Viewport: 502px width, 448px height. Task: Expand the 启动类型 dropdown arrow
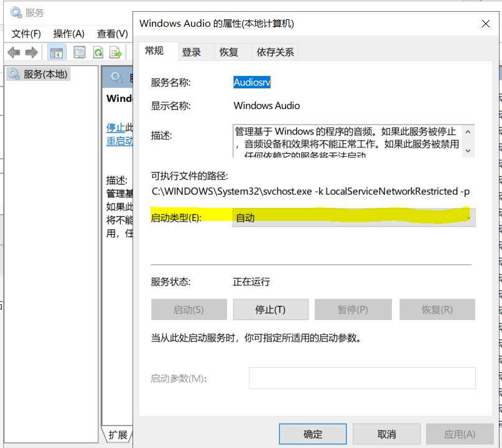[469, 218]
